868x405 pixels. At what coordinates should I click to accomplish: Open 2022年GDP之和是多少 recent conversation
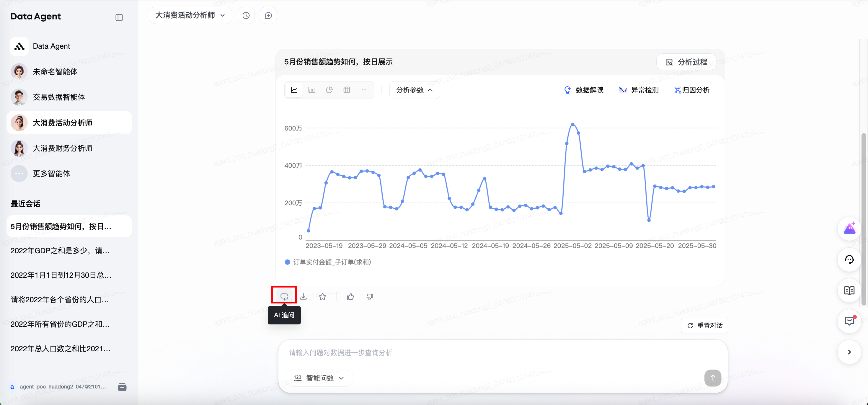[x=60, y=251]
